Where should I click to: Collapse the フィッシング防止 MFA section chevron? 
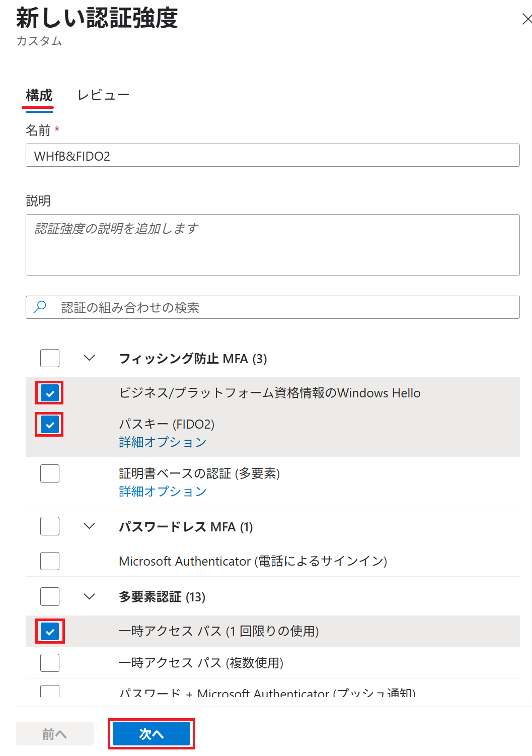coord(90,358)
